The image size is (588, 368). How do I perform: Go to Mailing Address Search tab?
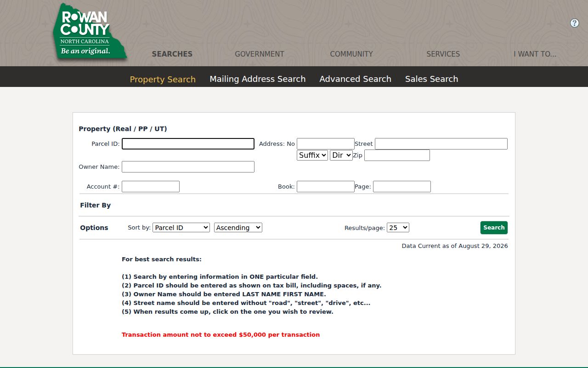pyautogui.click(x=258, y=79)
